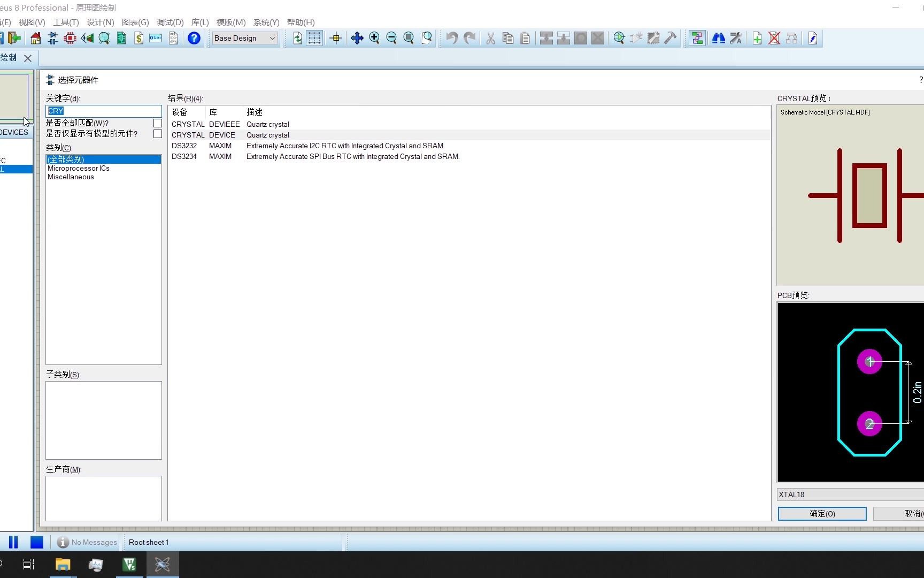Click the blue Help question-mark icon
Image resolution: width=924 pixels, height=578 pixels.
(x=194, y=38)
